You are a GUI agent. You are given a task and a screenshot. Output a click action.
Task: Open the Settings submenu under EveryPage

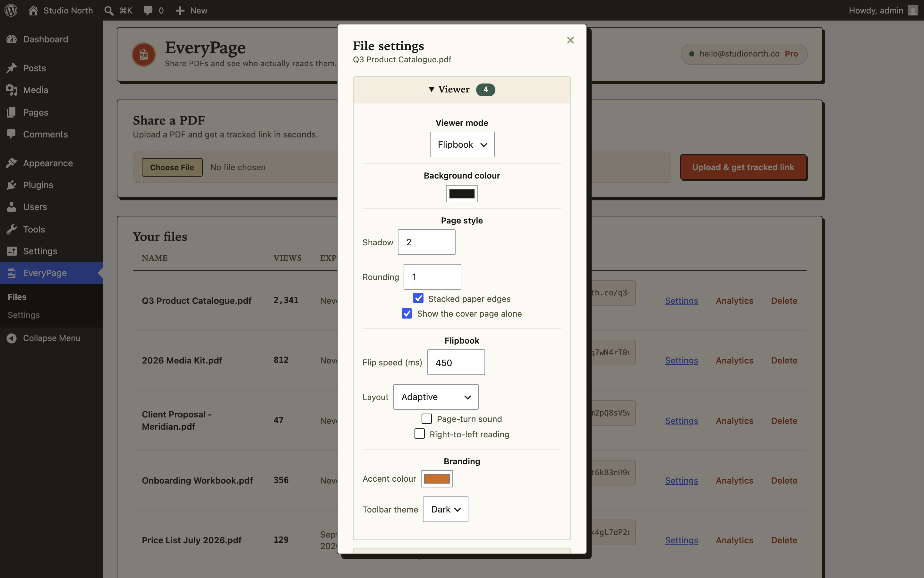24,315
